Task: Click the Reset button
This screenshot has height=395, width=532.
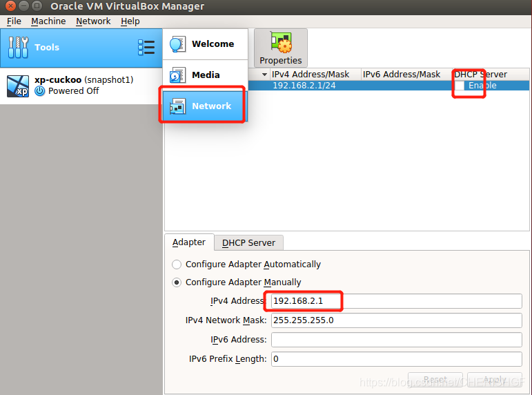Action: coord(435,379)
